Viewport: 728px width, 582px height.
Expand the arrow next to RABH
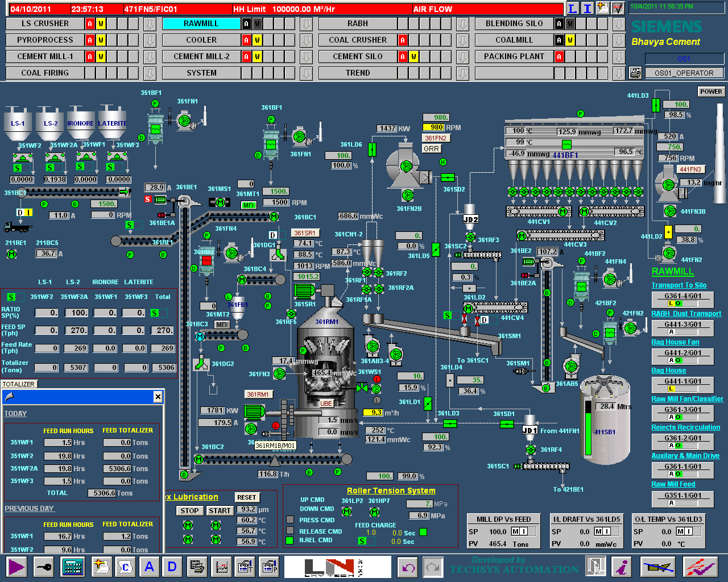pyautogui.click(x=462, y=24)
